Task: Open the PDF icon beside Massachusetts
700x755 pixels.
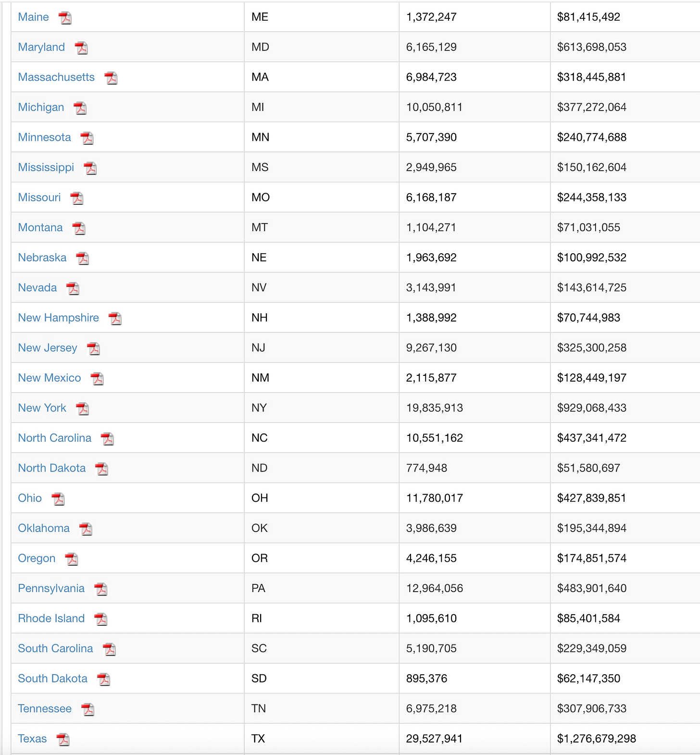Action: (x=111, y=78)
